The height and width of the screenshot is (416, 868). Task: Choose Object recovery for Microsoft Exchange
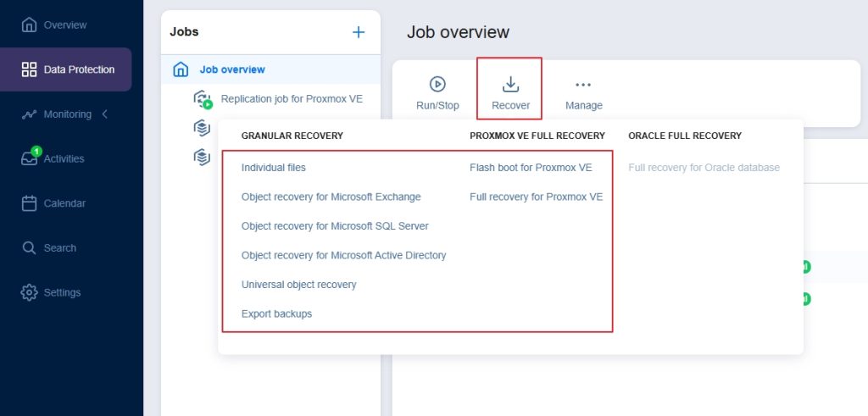pos(331,197)
